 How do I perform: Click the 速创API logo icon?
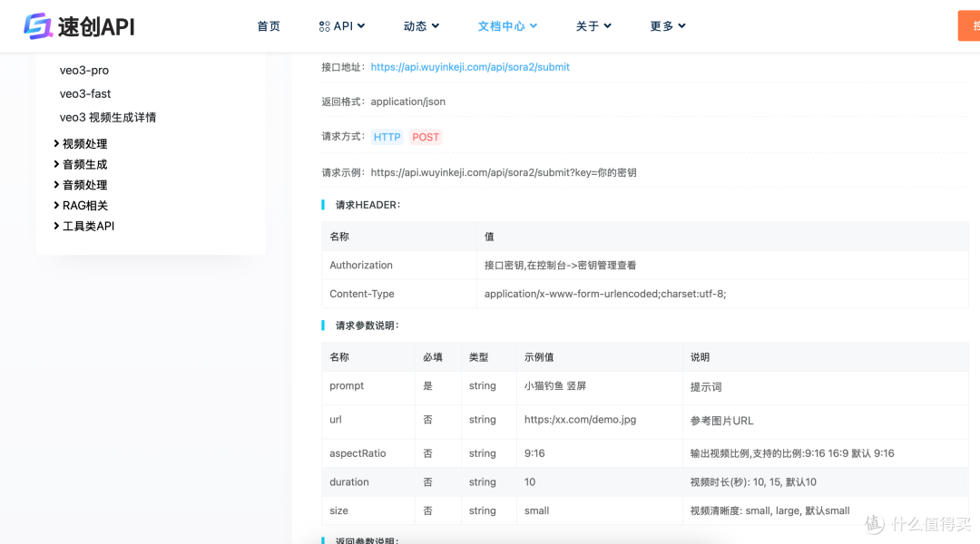pos(38,26)
